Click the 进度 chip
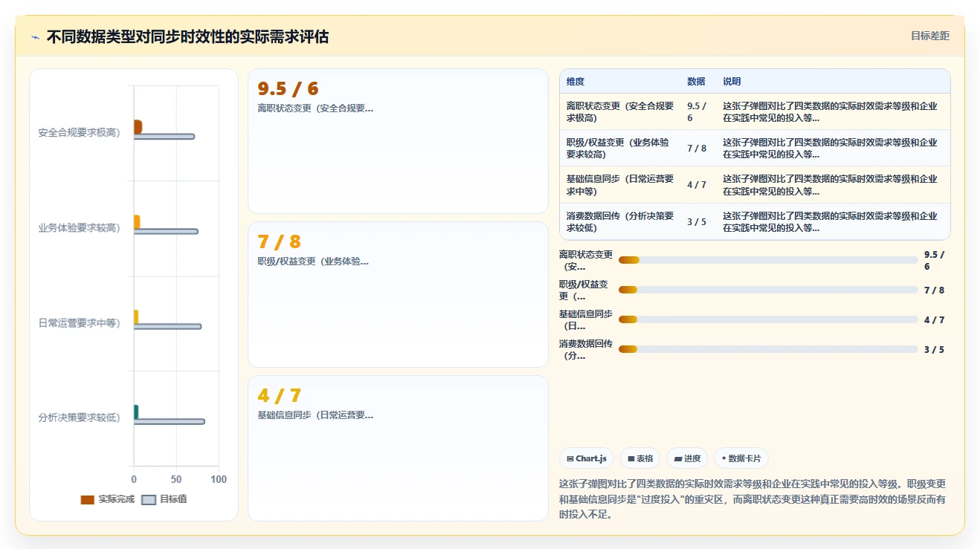980x549 pixels. (687, 458)
